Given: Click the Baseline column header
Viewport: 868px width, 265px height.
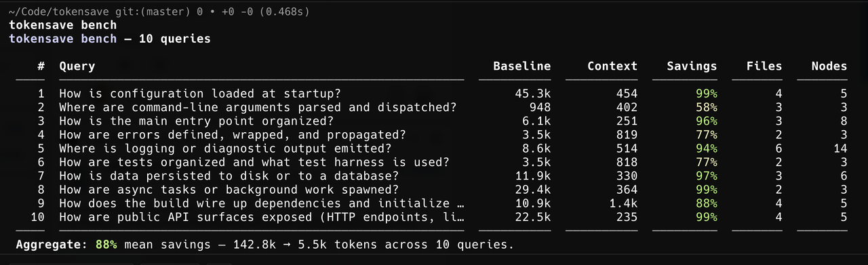Looking at the screenshot, I should [x=522, y=66].
